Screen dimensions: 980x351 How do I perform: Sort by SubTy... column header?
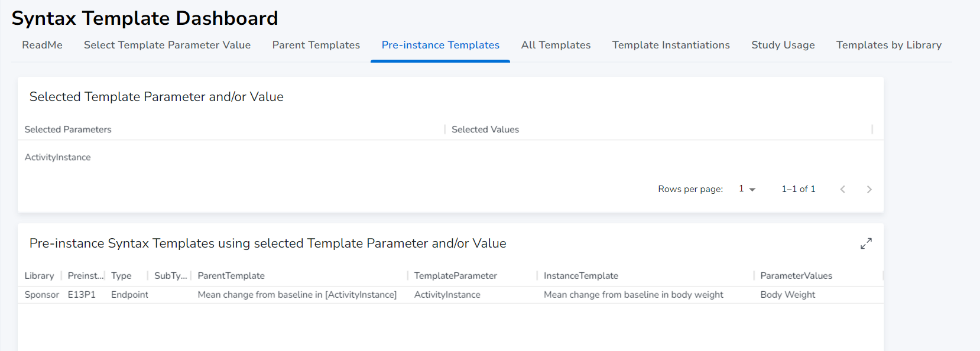(x=171, y=276)
